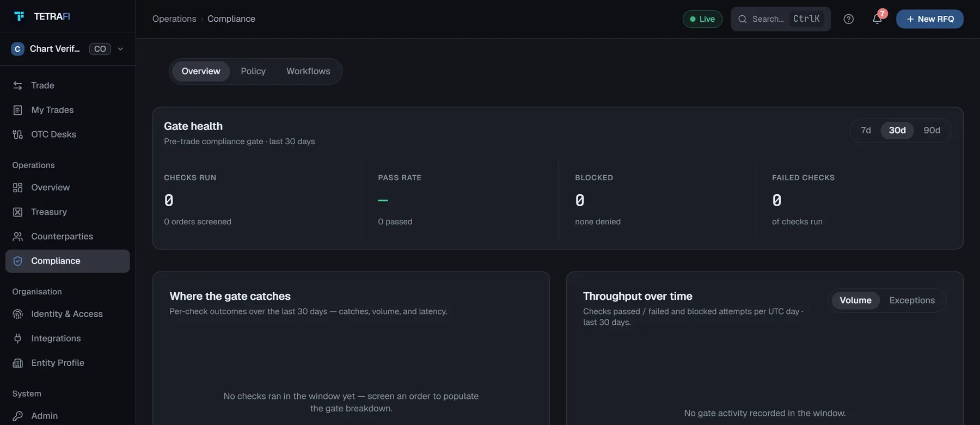Click the 'Where the gate catches' heading

pyautogui.click(x=230, y=297)
